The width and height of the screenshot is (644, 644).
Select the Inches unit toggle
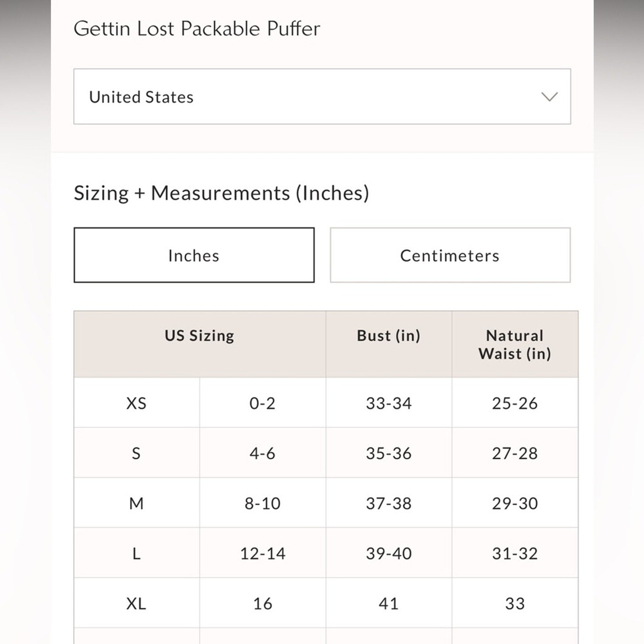coord(194,255)
